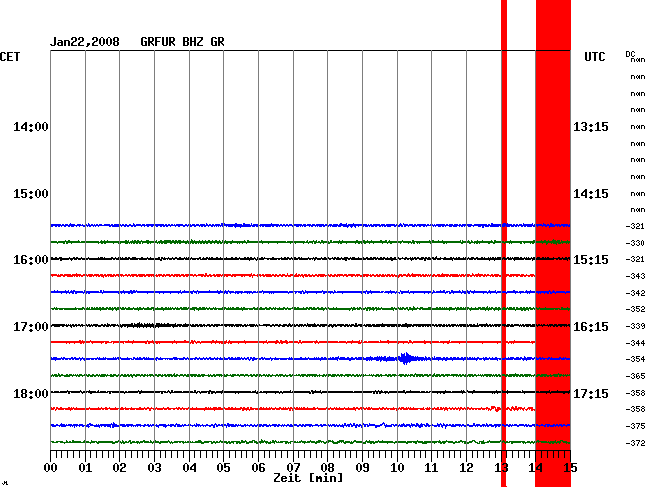Select the 14:00 CET row label

point(31,127)
